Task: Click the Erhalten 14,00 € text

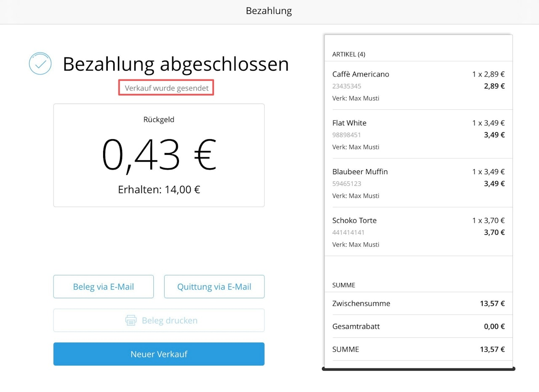Action: [x=159, y=190]
